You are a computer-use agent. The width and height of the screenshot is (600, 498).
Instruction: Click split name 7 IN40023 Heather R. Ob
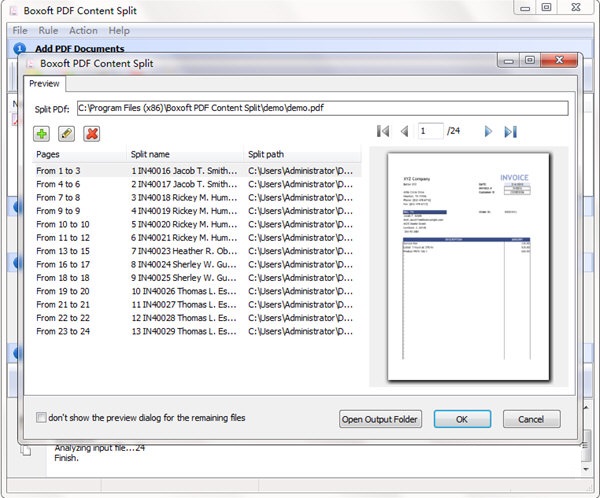point(184,251)
